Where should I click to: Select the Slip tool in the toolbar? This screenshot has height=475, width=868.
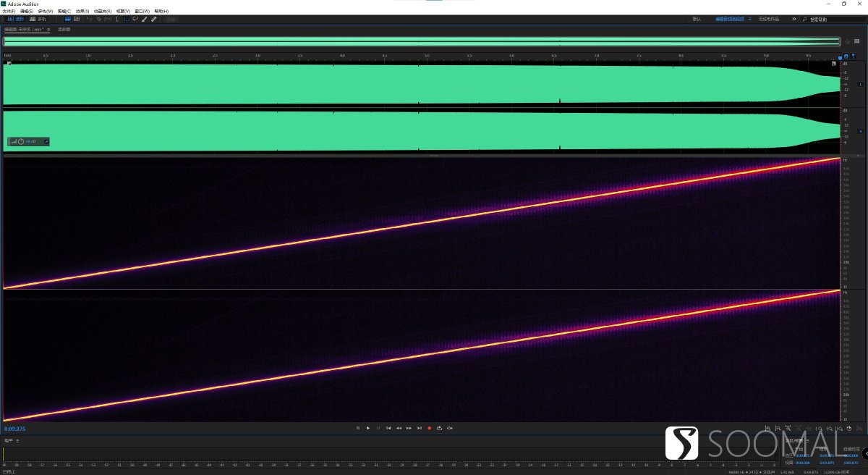point(108,19)
